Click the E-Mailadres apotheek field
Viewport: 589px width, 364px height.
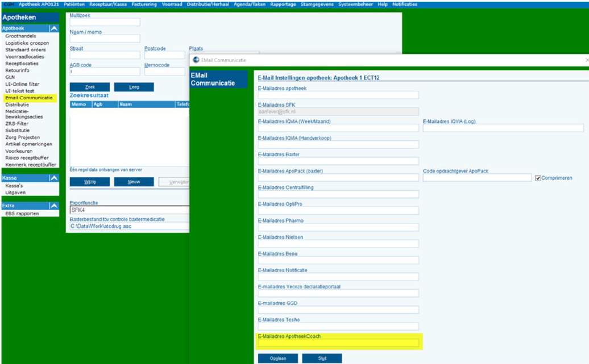pos(338,95)
